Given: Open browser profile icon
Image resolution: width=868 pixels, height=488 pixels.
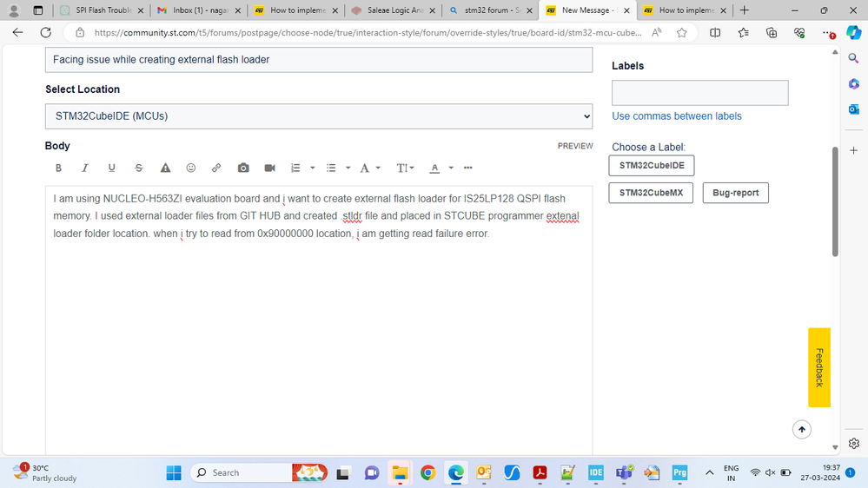Looking at the screenshot, I should (x=14, y=10).
